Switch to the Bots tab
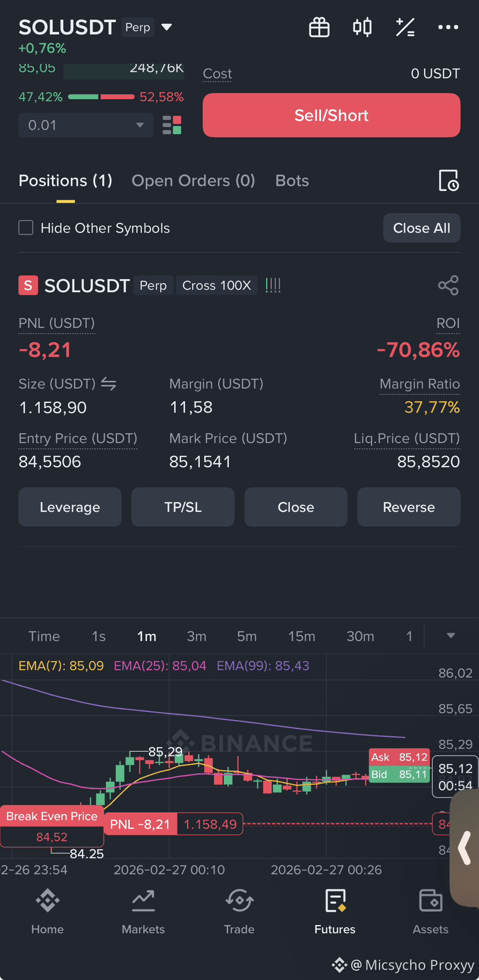This screenshot has width=479, height=980. click(292, 181)
